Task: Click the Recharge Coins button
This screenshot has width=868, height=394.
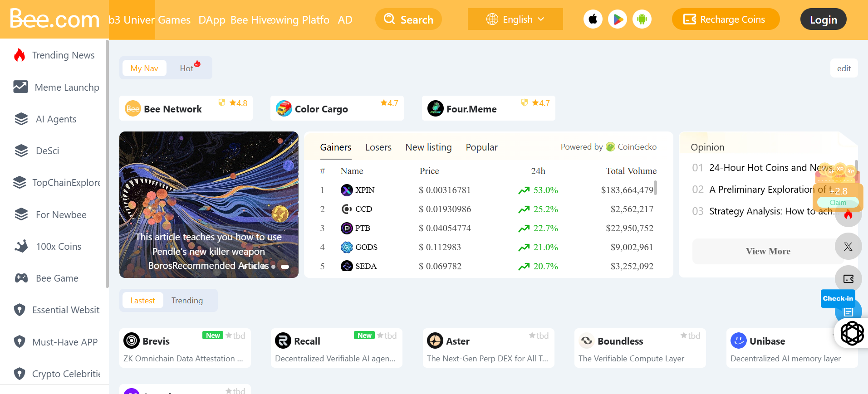Action: coord(725,19)
